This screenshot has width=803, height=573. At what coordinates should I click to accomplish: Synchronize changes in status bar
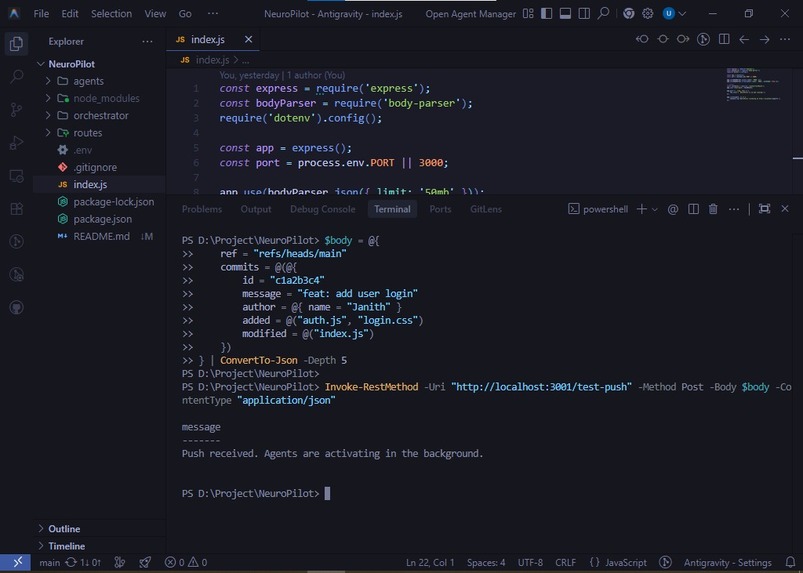pos(82,562)
